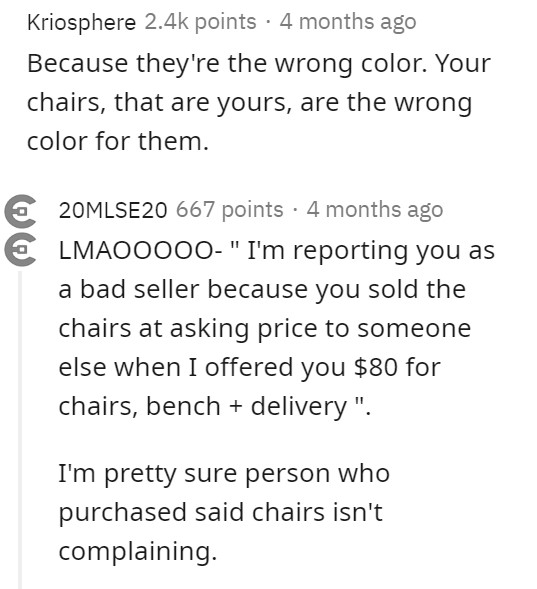Click Kriosphere's 4 months ago timestamp

(348, 22)
